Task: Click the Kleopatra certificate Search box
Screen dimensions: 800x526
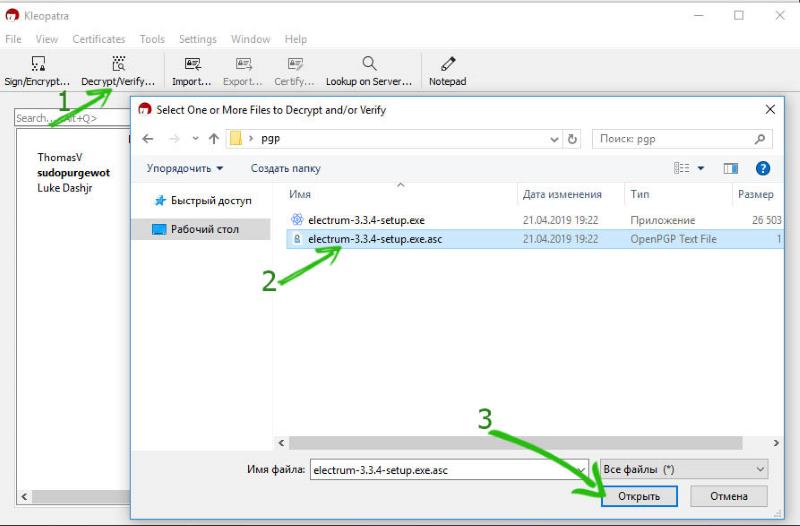Action: 72,118
